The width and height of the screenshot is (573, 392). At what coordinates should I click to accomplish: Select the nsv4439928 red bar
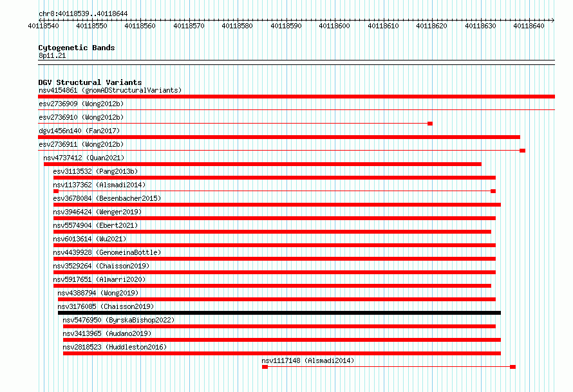[274, 259]
